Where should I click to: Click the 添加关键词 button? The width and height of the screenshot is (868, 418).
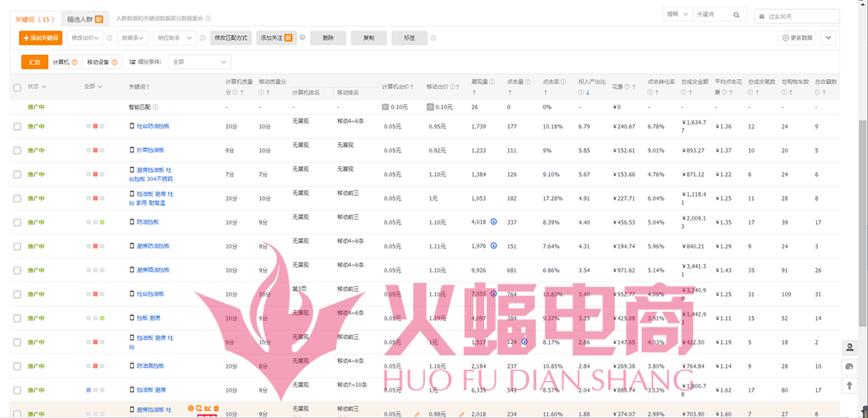click(40, 38)
